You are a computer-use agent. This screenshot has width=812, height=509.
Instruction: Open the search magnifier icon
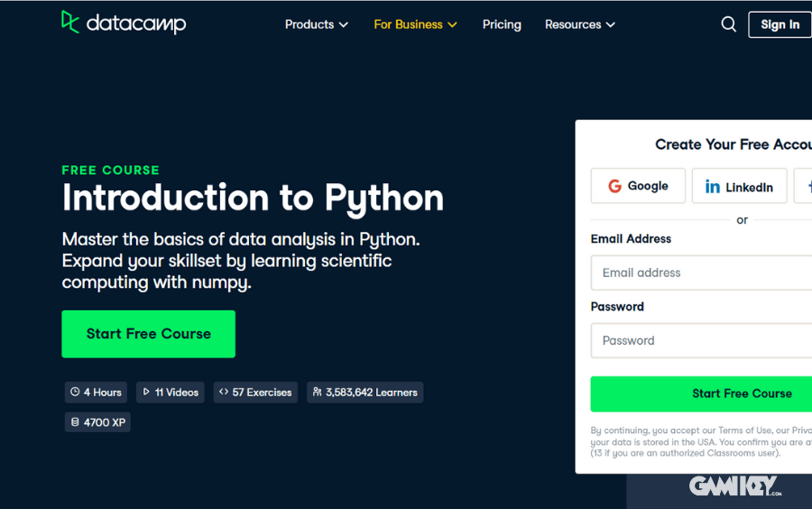pos(729,24)
